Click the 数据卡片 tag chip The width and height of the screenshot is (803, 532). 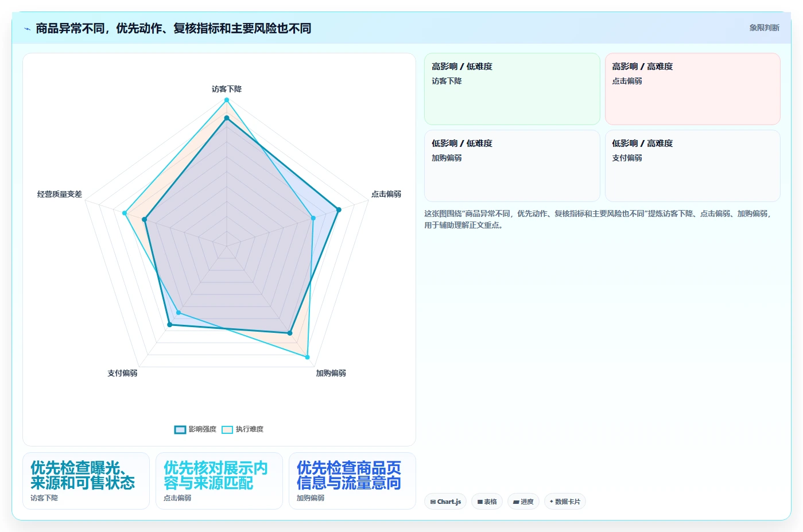point(565,502)
